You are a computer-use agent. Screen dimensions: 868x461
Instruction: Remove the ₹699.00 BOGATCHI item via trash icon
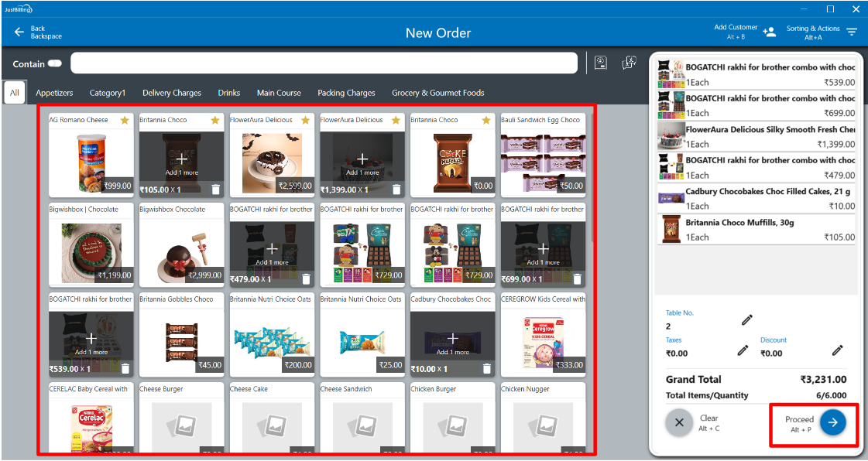pos(577,279)
